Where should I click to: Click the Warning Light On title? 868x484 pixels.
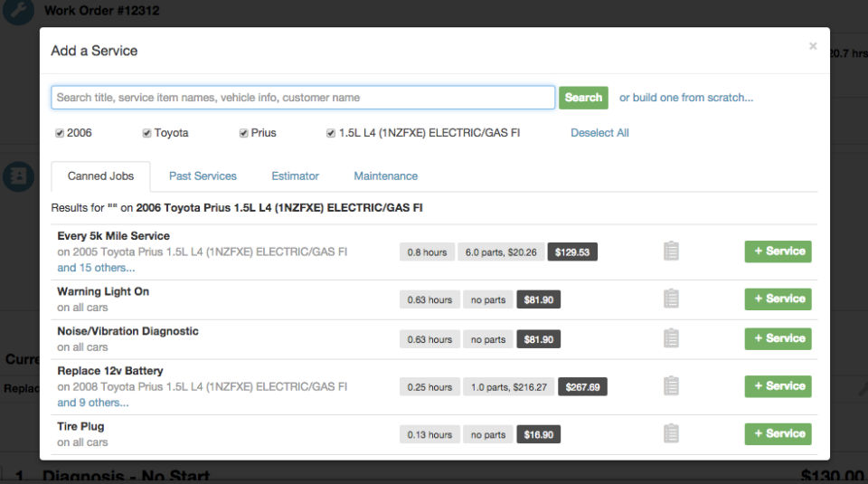[103, 291]
